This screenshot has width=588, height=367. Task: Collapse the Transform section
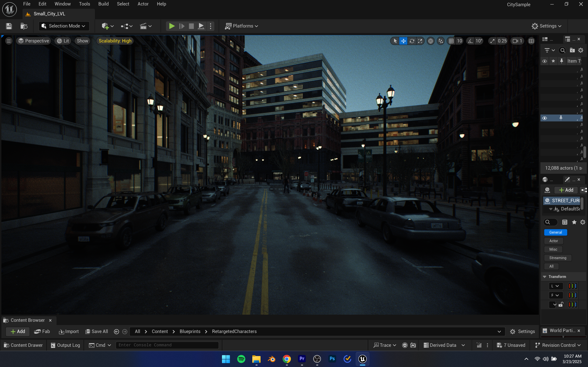(545, 277)
